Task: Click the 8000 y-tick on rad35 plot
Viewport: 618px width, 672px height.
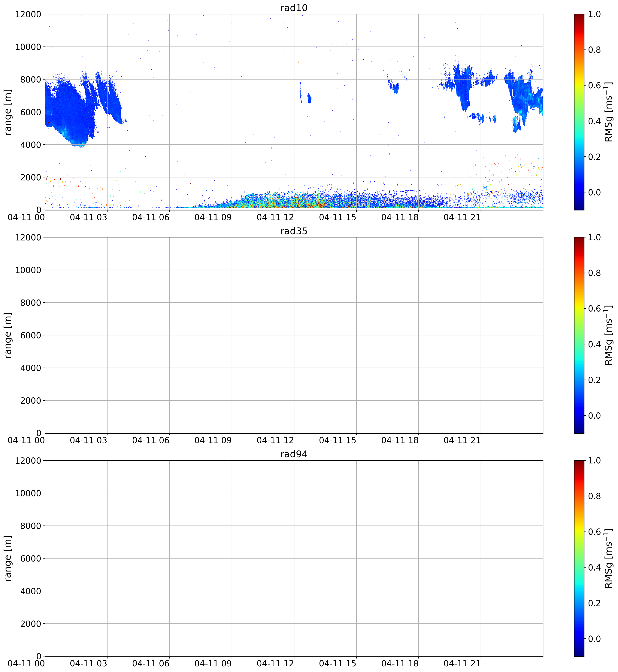Action: pyautogui.click(x=31, y=303)
